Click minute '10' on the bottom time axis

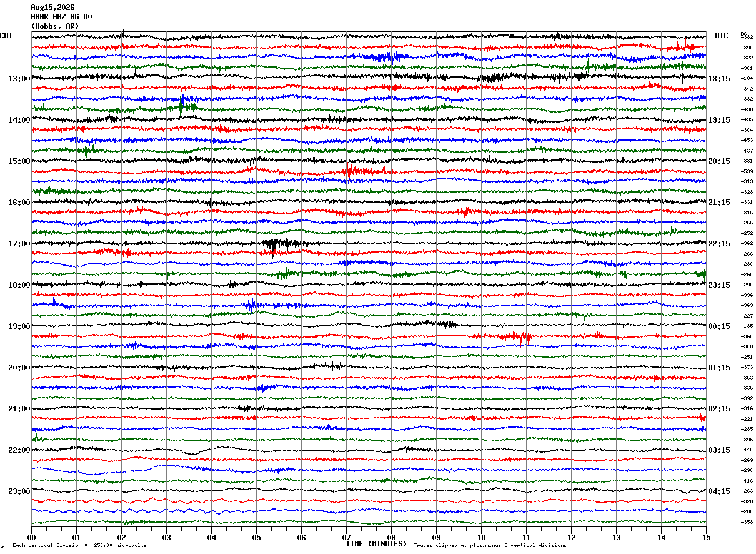481,537
